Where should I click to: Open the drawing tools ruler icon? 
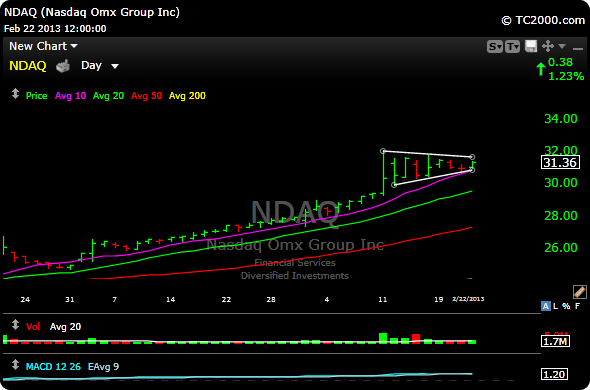tap(579, 292)
